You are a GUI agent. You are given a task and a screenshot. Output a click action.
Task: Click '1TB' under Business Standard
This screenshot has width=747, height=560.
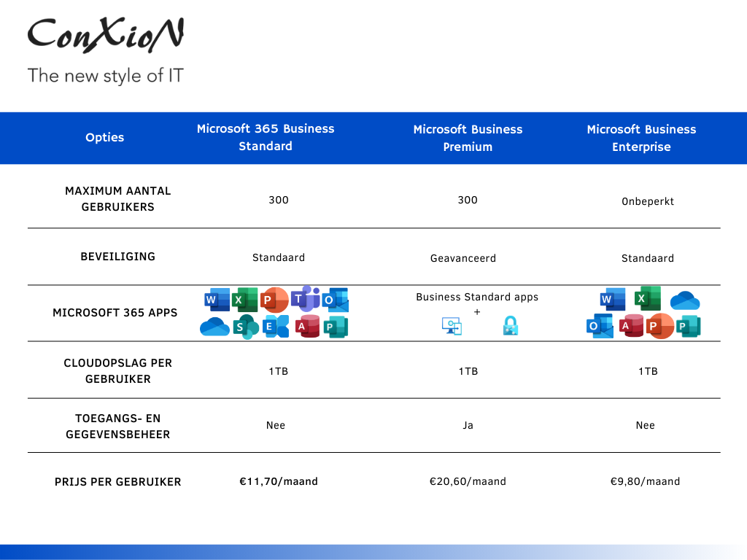click(279, 371)
